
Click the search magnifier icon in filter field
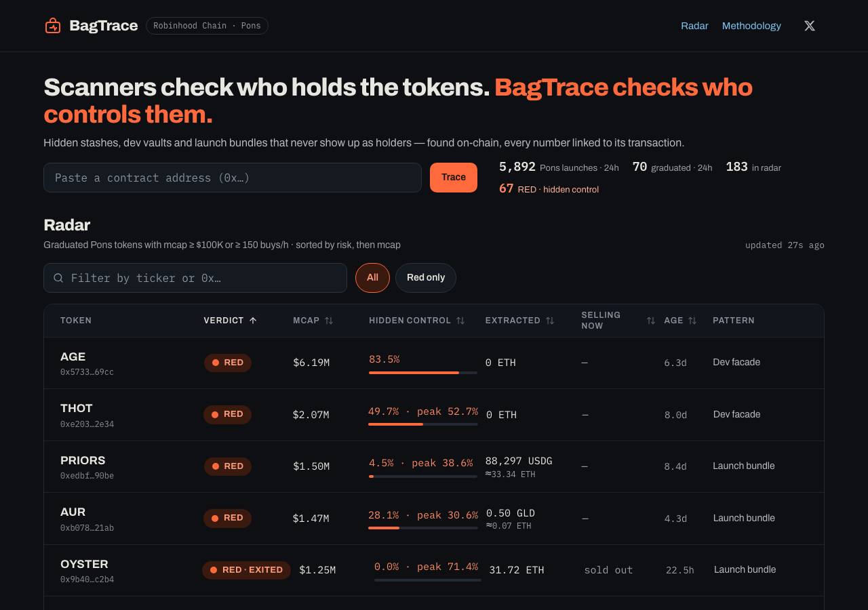(x=58, y=278)
